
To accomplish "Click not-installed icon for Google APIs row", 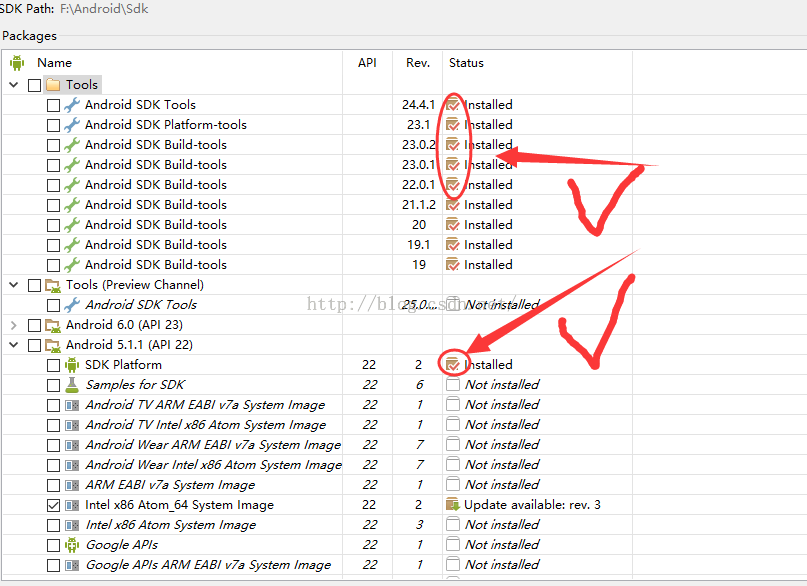I will point(453,544).
